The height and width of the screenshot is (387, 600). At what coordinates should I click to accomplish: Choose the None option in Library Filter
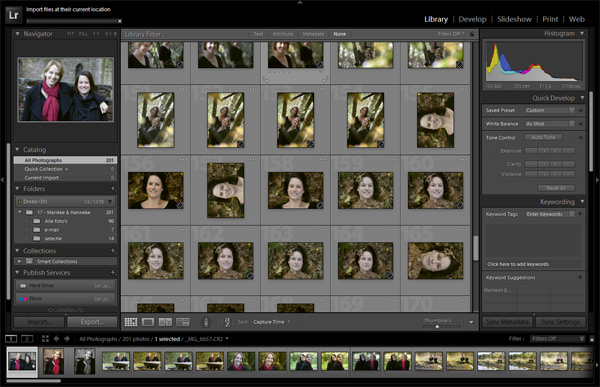pos(339,34)
